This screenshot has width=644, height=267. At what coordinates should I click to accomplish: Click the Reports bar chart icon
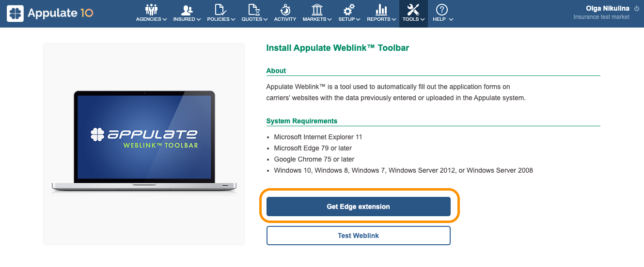pyautogui.click(x=381, y=9)
